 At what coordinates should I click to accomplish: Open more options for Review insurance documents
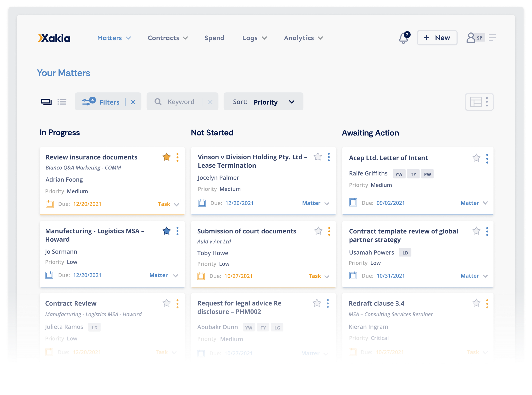(x=178, y=157)
